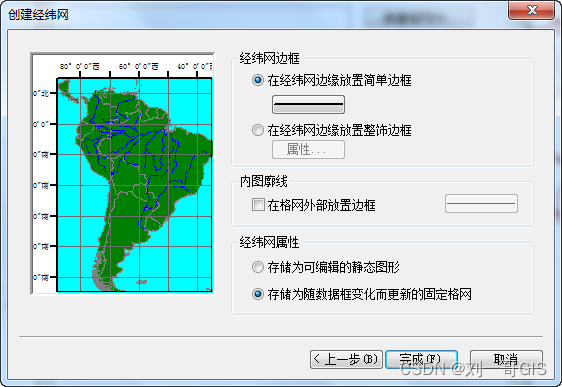Click the disabled 属性... button
Viewport: 562px width, 387px height.
pos(308,149)
